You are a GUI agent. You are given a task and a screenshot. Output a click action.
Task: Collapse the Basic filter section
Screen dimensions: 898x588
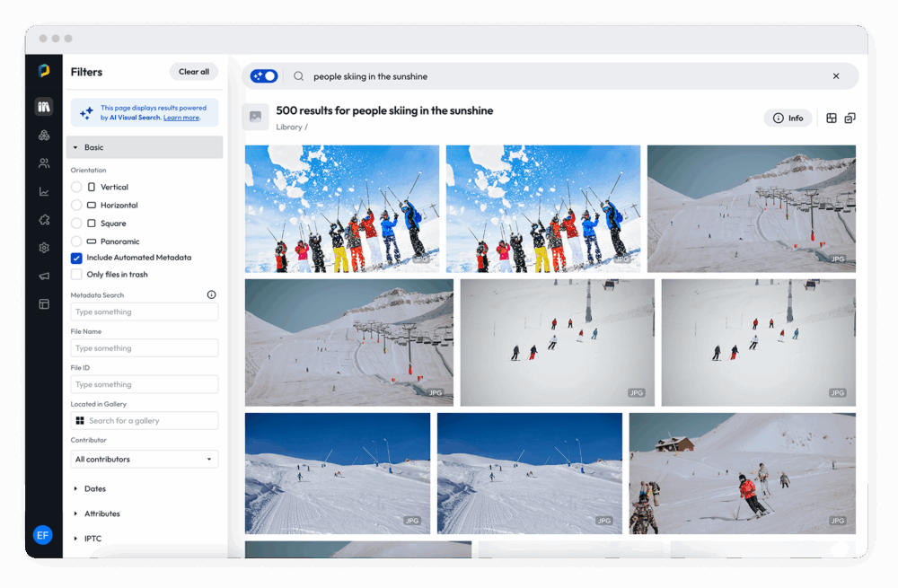(145, 147)
